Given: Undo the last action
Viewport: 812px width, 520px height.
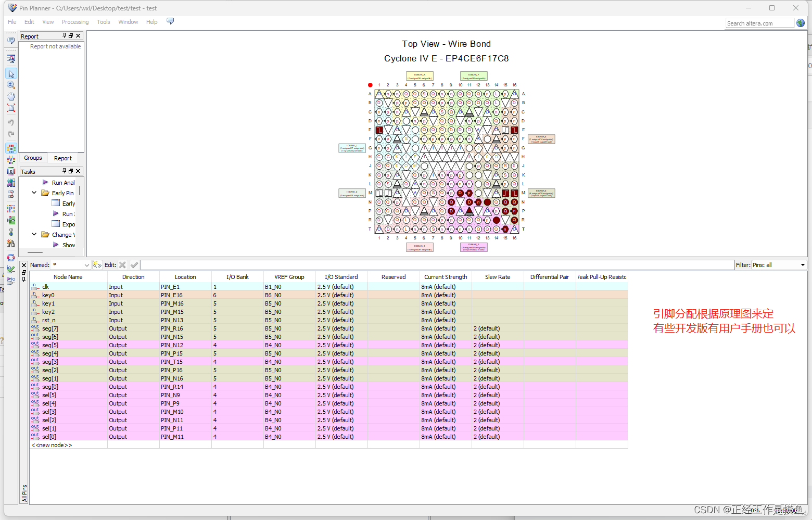Looking at the screenshot, I should click(x=11, y=122).
